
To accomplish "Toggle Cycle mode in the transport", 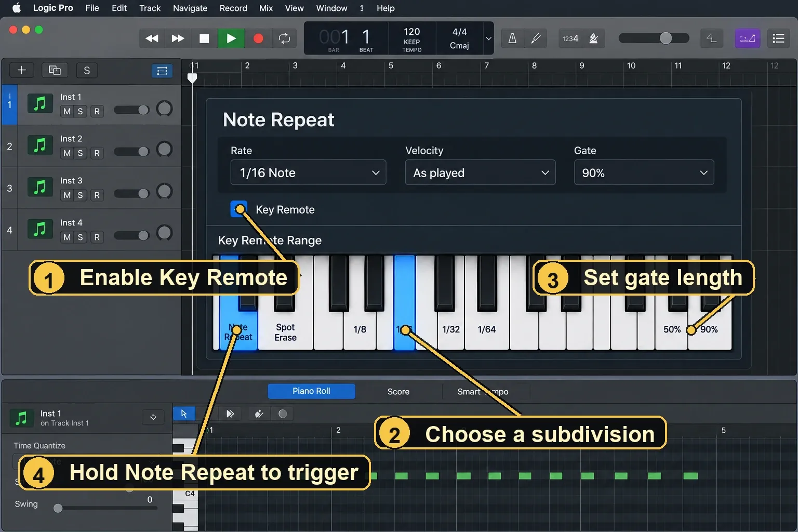I will pos(284,38).
